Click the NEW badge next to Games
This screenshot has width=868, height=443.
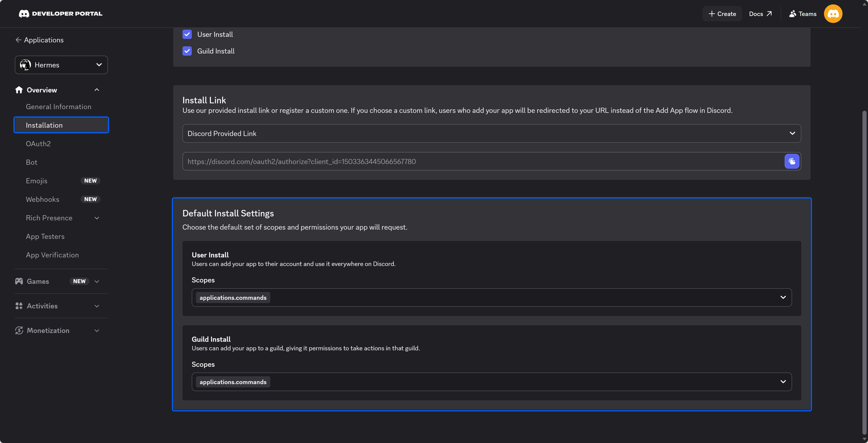click(79, 281)
